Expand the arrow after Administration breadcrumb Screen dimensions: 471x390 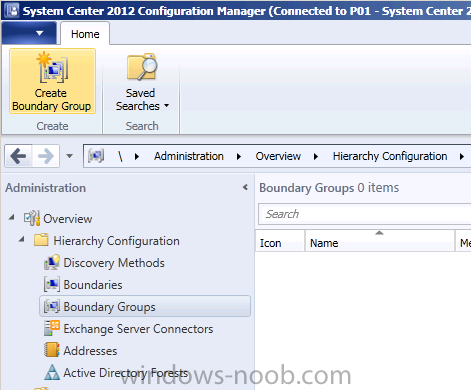pyautogui.click(x=239, y=156)
